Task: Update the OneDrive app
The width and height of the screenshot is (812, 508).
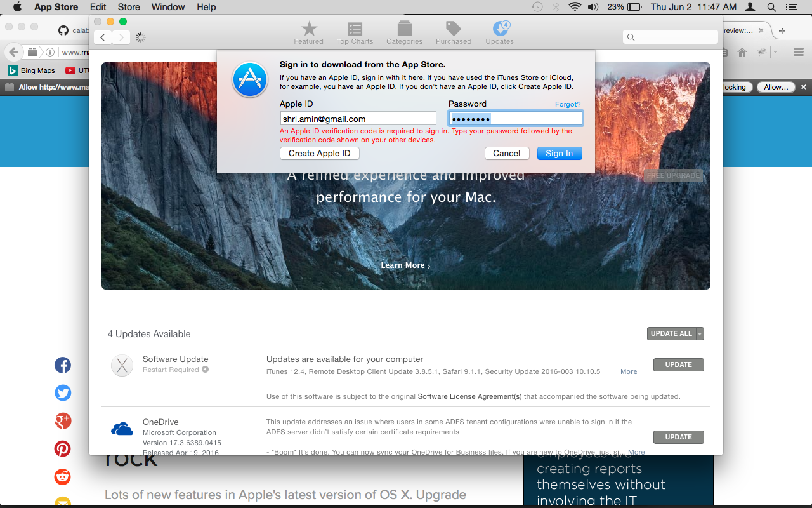Action: pyautogui.click(x=678, y=437)
